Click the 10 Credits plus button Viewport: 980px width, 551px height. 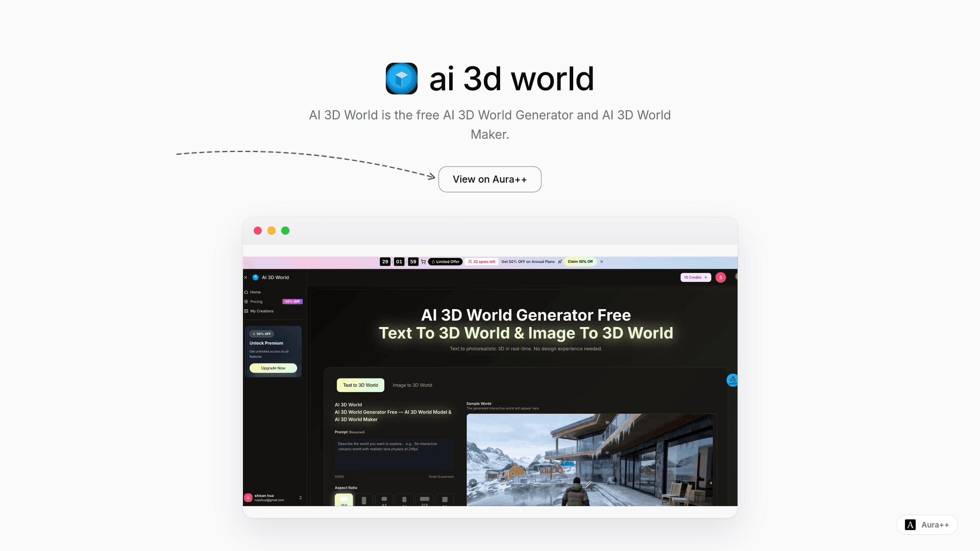click(x=696, y=278)
